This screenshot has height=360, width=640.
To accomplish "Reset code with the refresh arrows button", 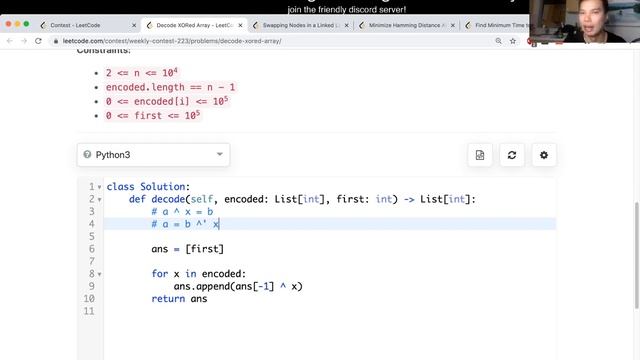I will [x=512, y=155].
